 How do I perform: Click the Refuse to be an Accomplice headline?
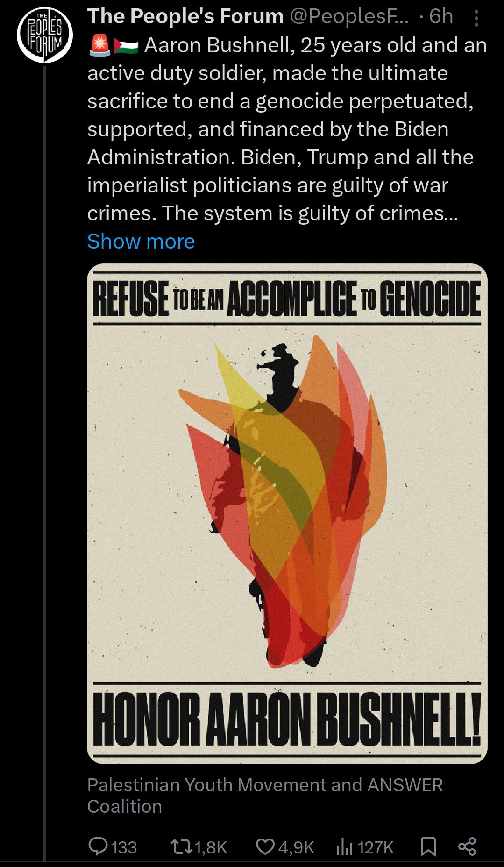point(287,298)
